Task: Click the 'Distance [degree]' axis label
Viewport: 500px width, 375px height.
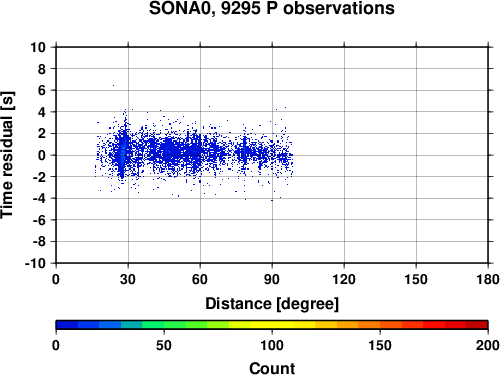Action: [272, 304]
